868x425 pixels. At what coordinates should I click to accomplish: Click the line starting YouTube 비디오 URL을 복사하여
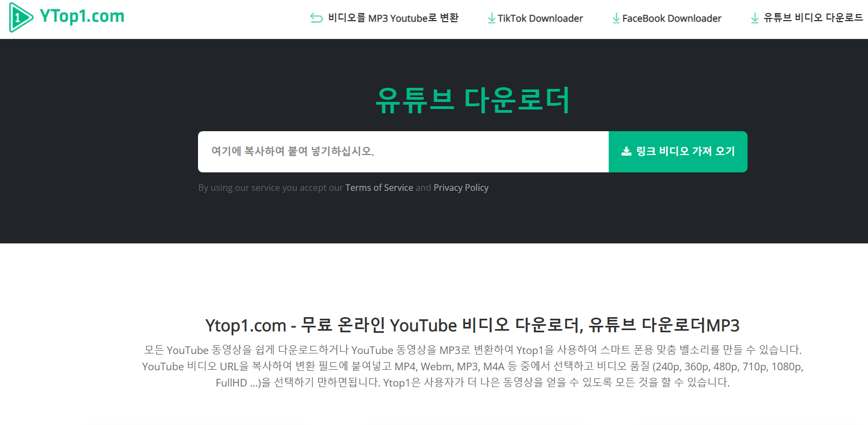(x=473, y=366)
